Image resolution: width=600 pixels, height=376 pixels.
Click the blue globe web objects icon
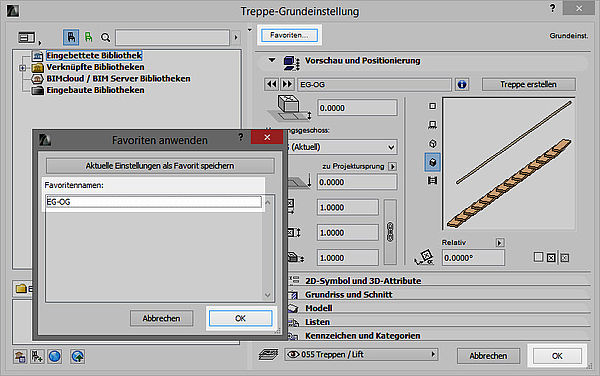click(55, 357)
